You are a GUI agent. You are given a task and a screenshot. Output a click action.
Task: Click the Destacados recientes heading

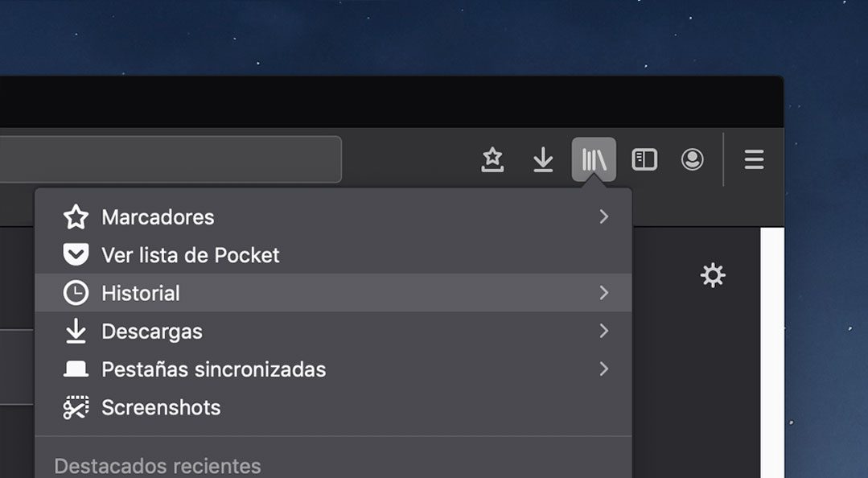click(156, 465)
